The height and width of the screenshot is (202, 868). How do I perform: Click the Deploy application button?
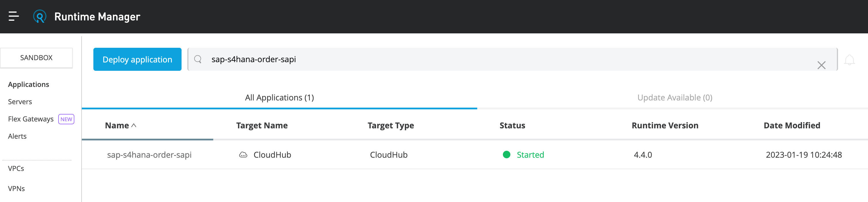(x=137, y=59)
